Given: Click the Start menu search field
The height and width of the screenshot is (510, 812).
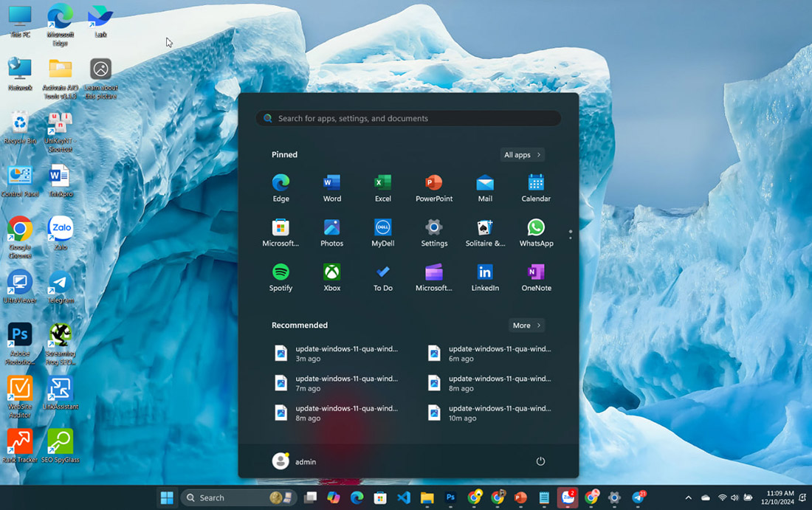Looking at the screenshot, I should (x=407, y=118).
